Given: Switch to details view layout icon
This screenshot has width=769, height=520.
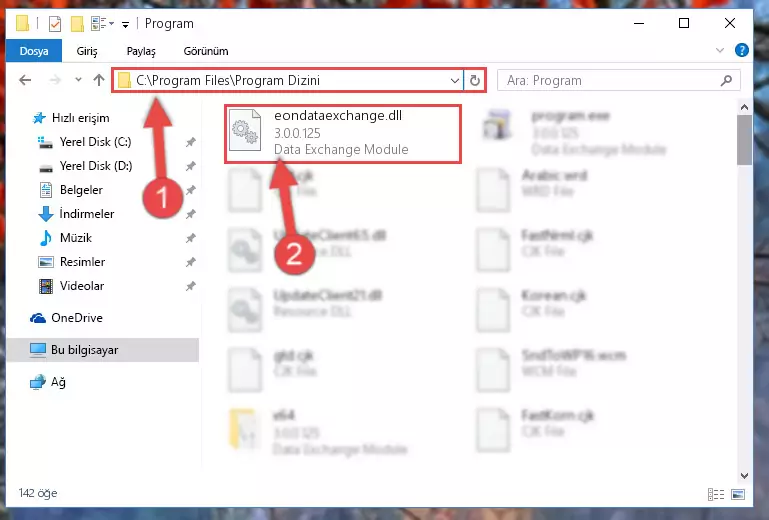Looking at the screenshot, I should tap(716, 494).
